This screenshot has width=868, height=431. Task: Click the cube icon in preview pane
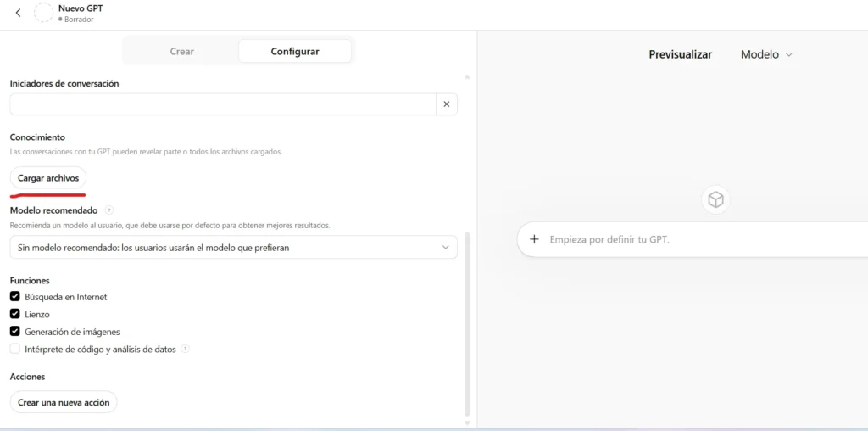pos(715,199)
